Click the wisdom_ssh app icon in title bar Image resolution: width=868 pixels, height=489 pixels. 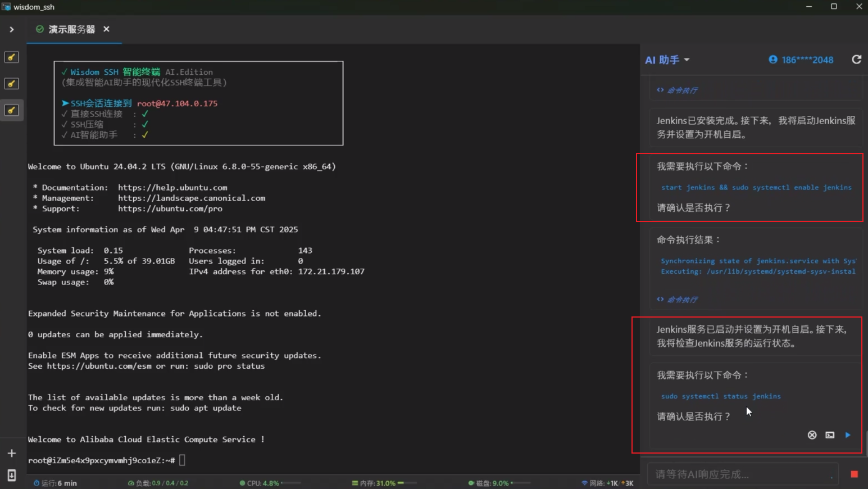click(x=6, y=7)
